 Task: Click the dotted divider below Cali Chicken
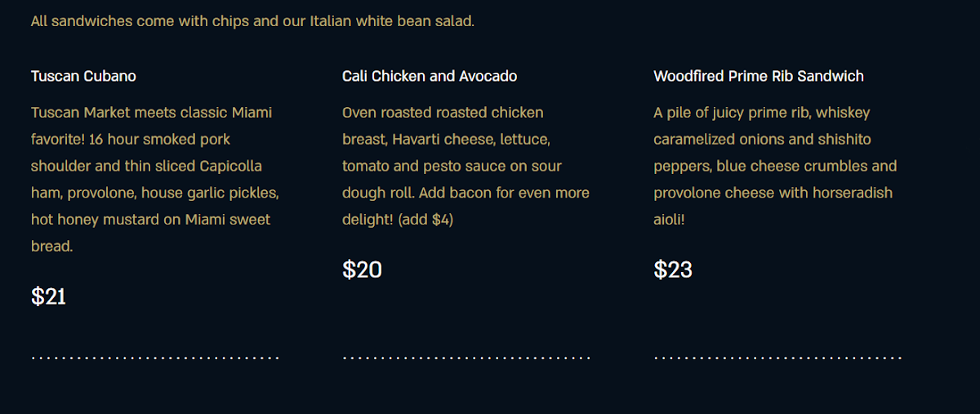(466, 358)
